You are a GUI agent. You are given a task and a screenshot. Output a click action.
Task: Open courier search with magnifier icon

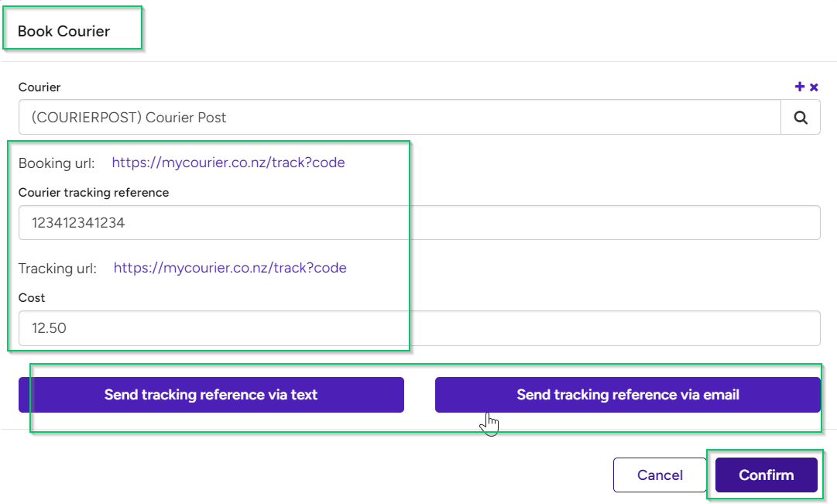pos(800,117)
